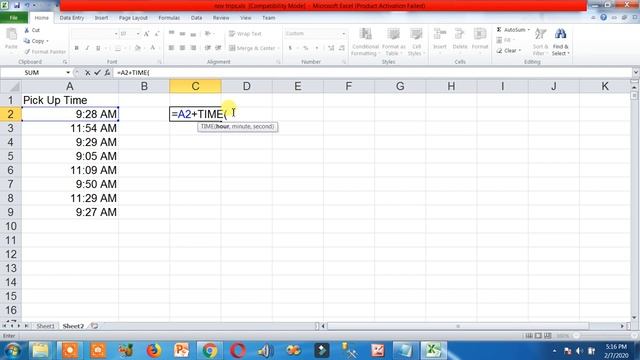This screenshot has width=640, height=360.
Task: Open the Font Color picker
Action: pos(153,48)
